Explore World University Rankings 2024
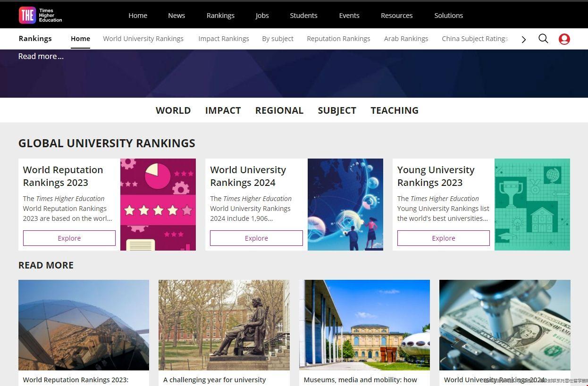 [256, 238]
